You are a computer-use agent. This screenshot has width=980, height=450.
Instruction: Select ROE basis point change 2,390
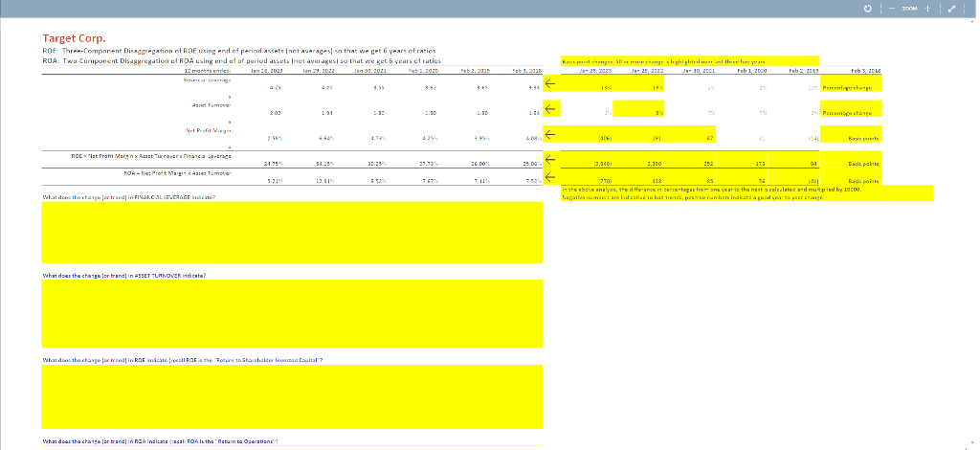(x=656, y=164)
